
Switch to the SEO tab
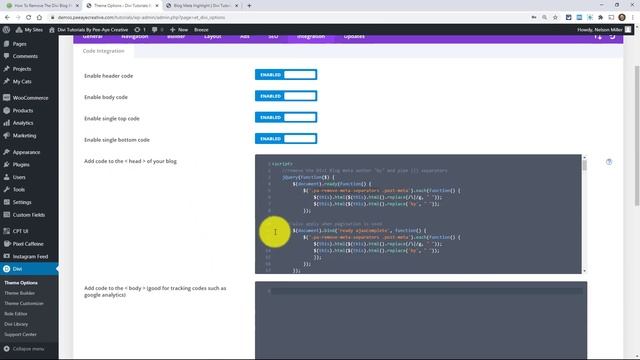[x=273, y=37]
